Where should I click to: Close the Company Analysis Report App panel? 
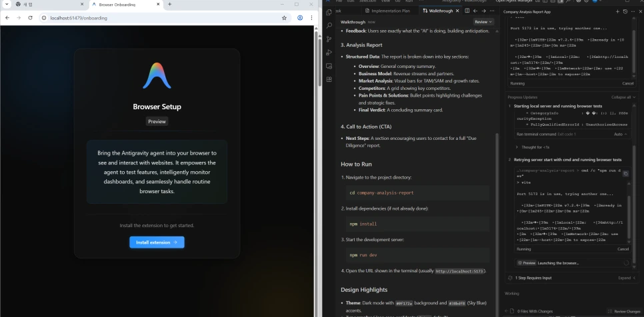pos(639,12)
